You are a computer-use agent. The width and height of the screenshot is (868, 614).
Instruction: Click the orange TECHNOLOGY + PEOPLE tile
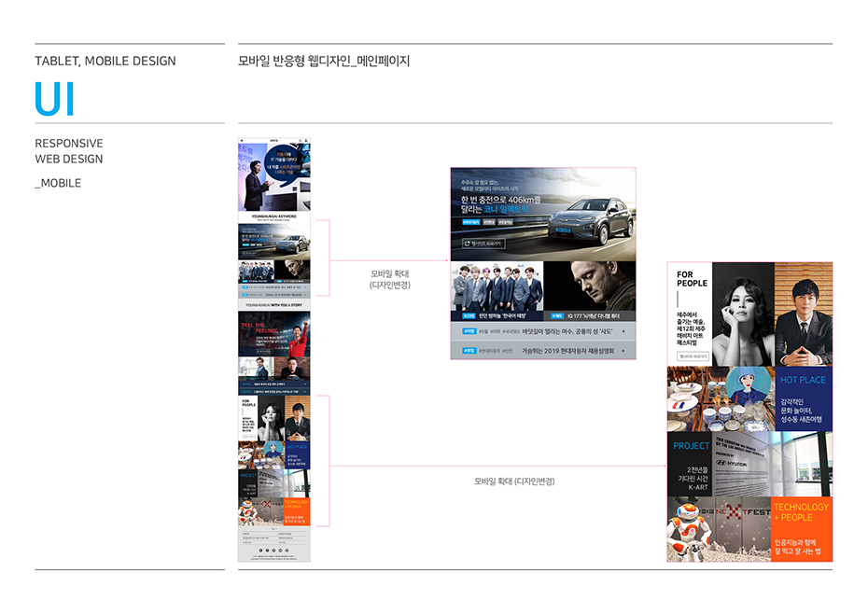click(x=802, y=528)
